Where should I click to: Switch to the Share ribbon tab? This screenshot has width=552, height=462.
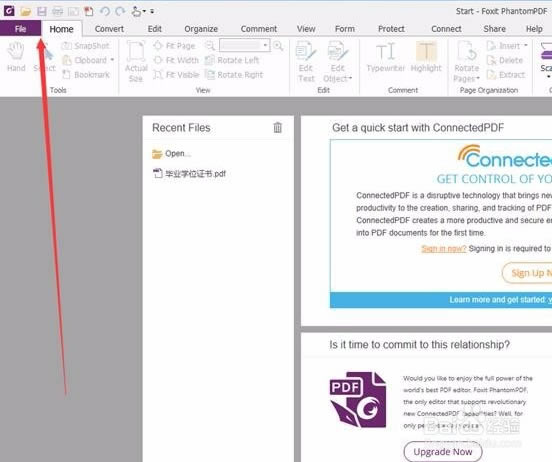point(494,29)
